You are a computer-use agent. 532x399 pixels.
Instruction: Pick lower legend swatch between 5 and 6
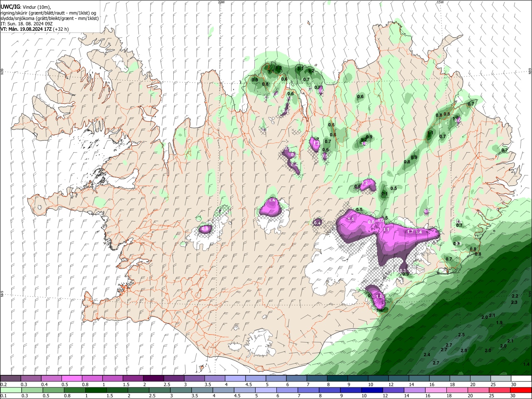point(266,390)
